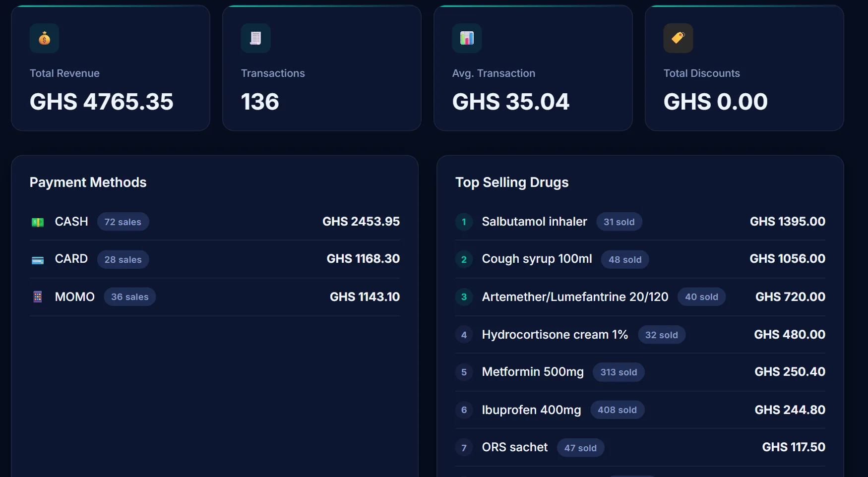Click rank badge 6 for Ibuprofen
This screenshot has width=868, height=477.
coord(464,410)
